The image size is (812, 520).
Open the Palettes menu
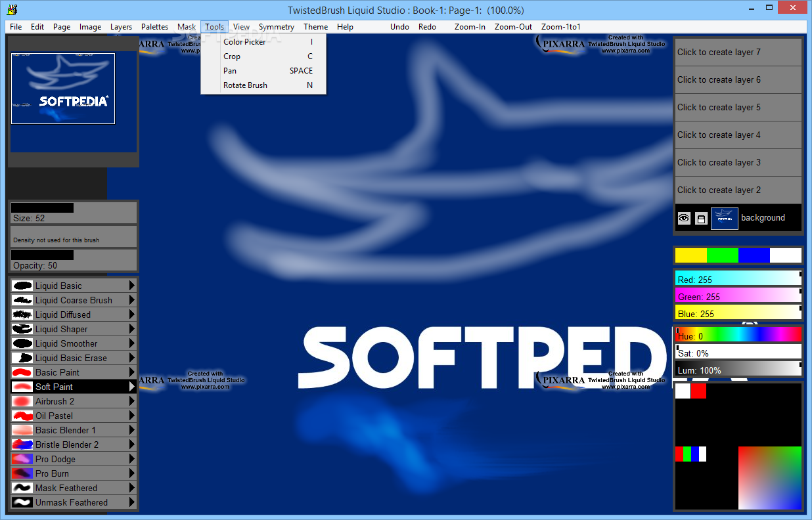click(x=155, y=27)
